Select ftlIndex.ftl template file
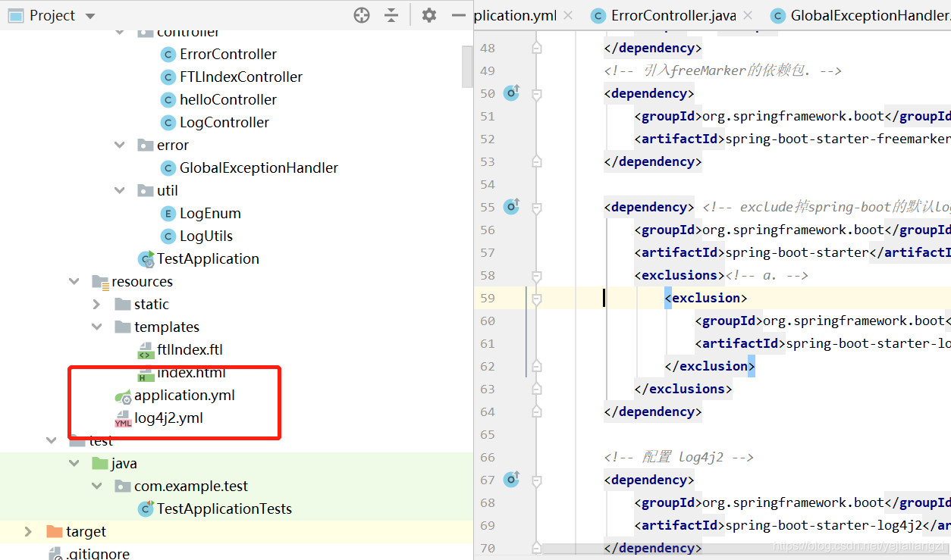 click(190, 350)
